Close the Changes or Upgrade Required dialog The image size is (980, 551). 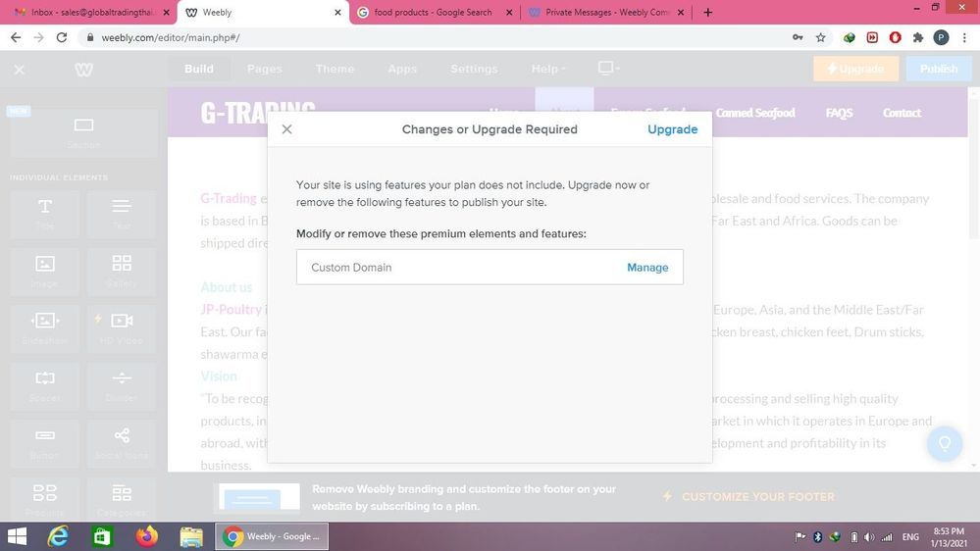[x=286, y=129]
